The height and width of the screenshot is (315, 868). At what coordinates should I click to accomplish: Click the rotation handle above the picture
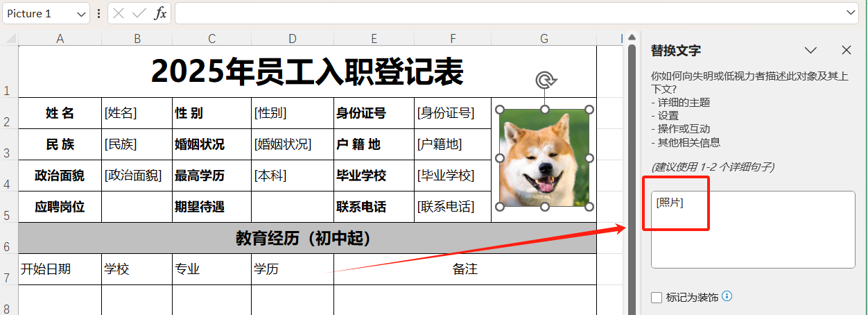point(546,80)
